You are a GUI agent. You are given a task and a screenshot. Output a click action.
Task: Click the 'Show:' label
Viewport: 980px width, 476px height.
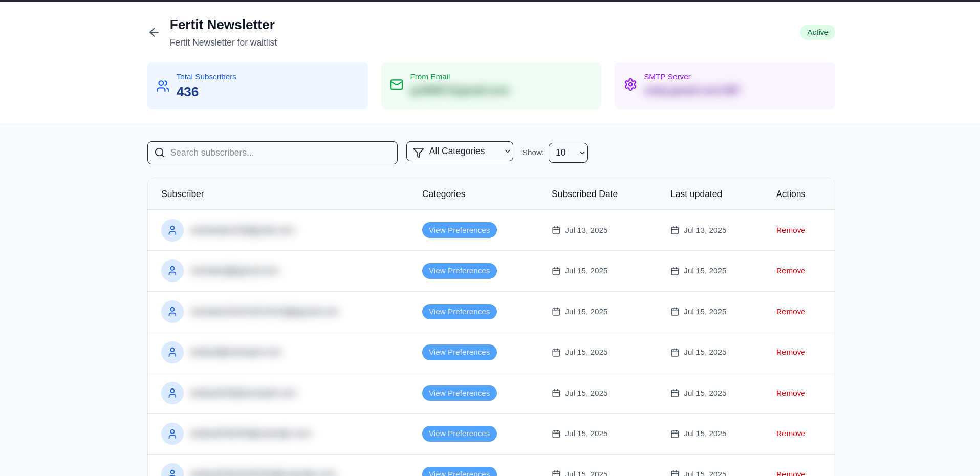click(533, 153)
